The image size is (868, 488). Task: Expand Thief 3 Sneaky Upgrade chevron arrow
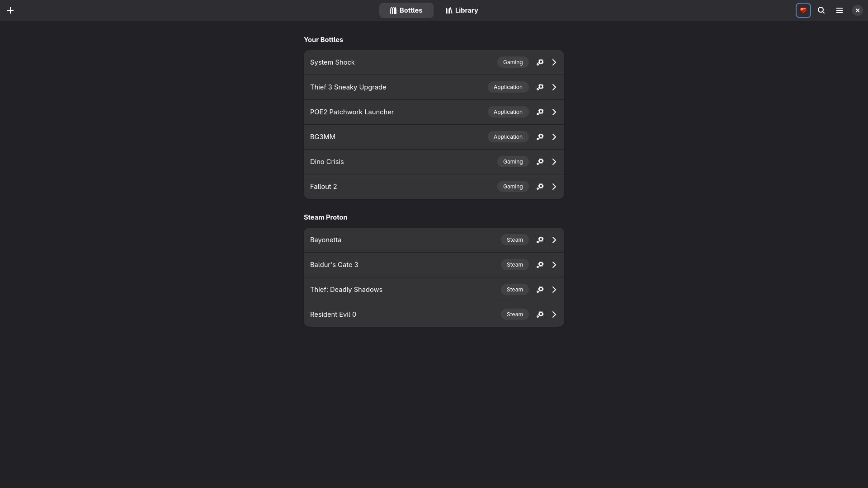point(554,87)
